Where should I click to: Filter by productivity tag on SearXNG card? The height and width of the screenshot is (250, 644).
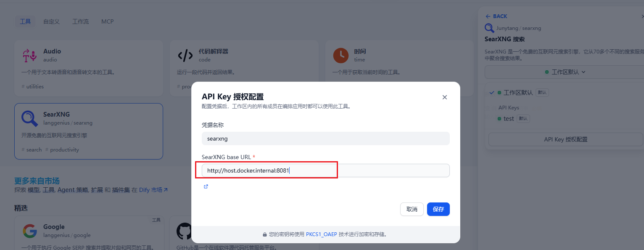[x=62, y=149]
